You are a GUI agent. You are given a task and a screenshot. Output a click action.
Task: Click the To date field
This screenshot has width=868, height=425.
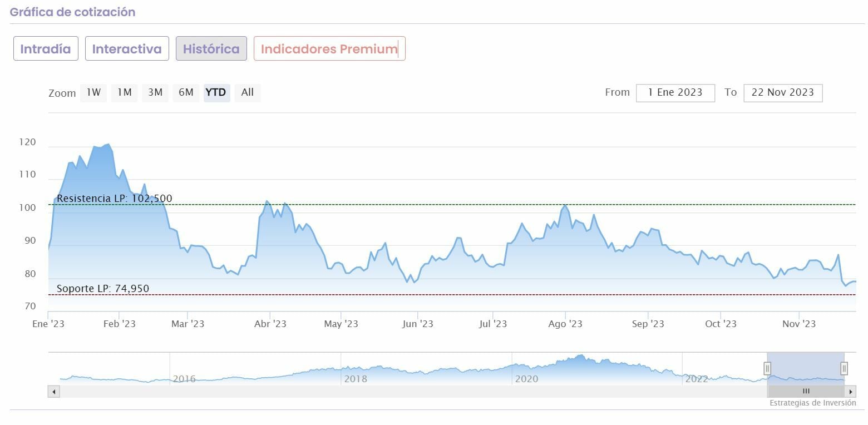point(782,92)
